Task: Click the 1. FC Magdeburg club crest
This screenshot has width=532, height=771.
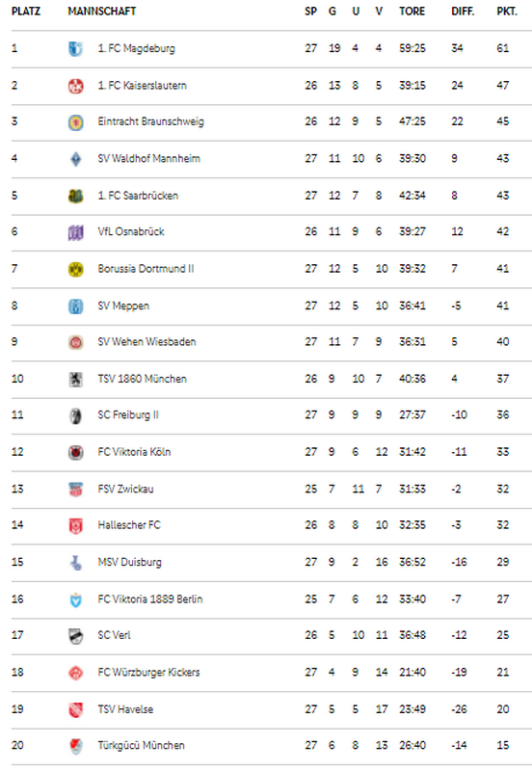Action: coord(75,49)
